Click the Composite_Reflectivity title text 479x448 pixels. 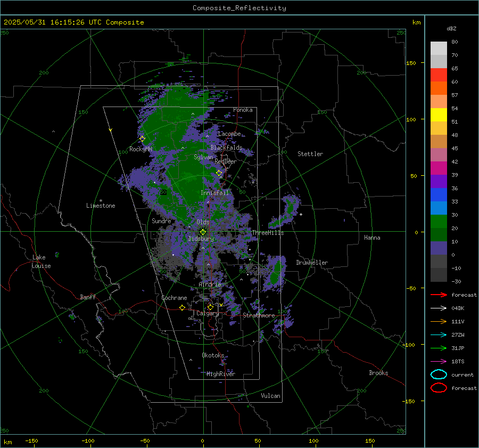240,8
